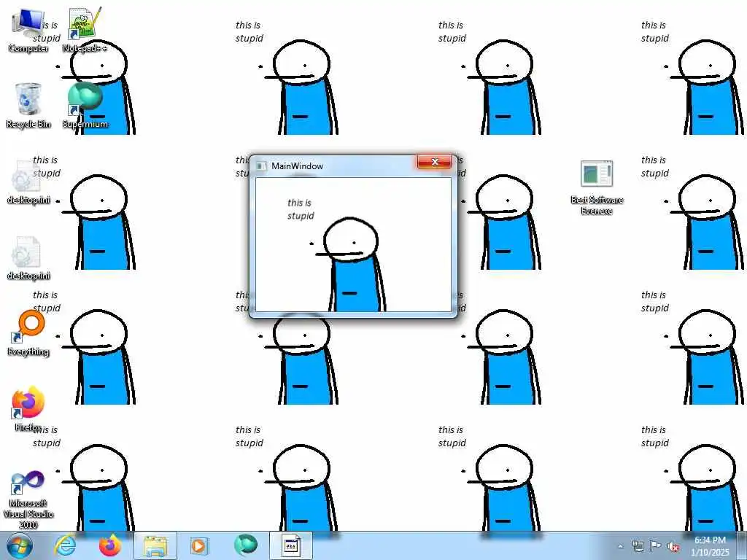
Task: Select the Computer desktop icon
Action: [28, 31]
